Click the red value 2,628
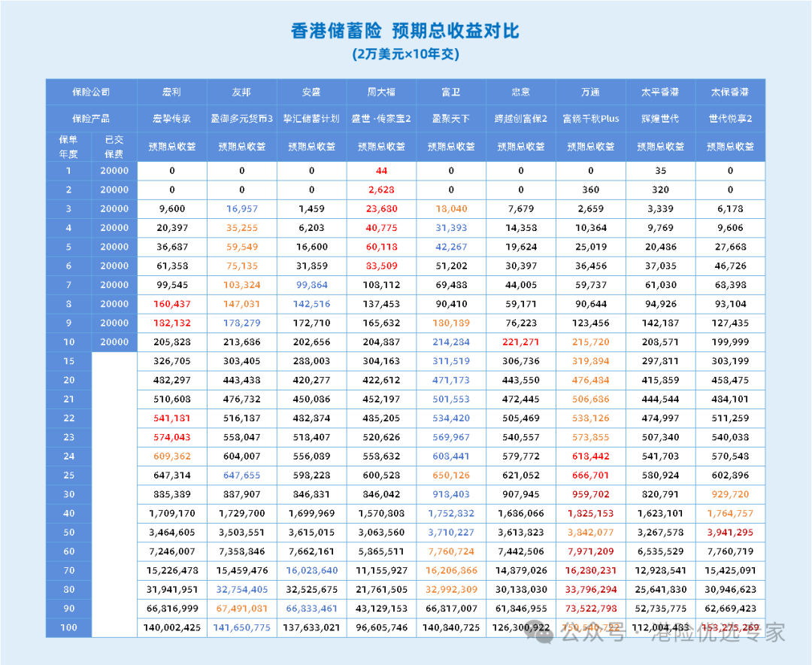The image size is (812, 665). 382,190
